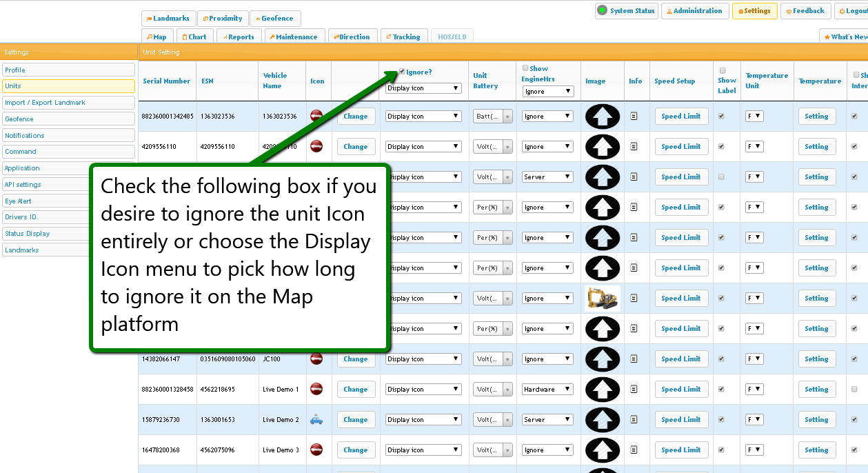Click the red icon for vehicle 1363023536
The height and width of the screenshot is (473, 868).
pyautogui.click(x=316, y=116)
